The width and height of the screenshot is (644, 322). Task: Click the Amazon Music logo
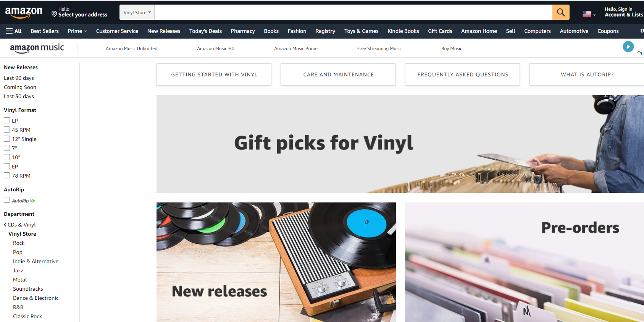point(37,48)
